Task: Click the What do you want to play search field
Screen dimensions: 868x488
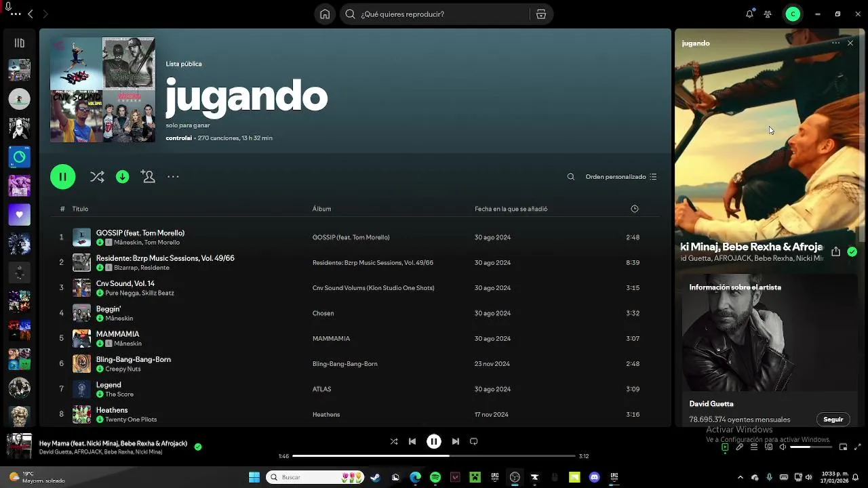Action: pos(434,14)
